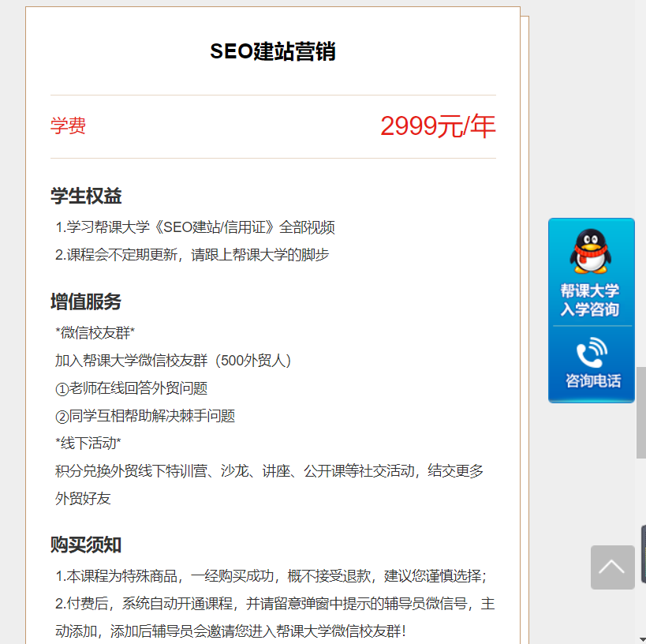Click the scrollbar down arrow
The image size is (646, 644).
pyautogui.click(x=641, y=639)
